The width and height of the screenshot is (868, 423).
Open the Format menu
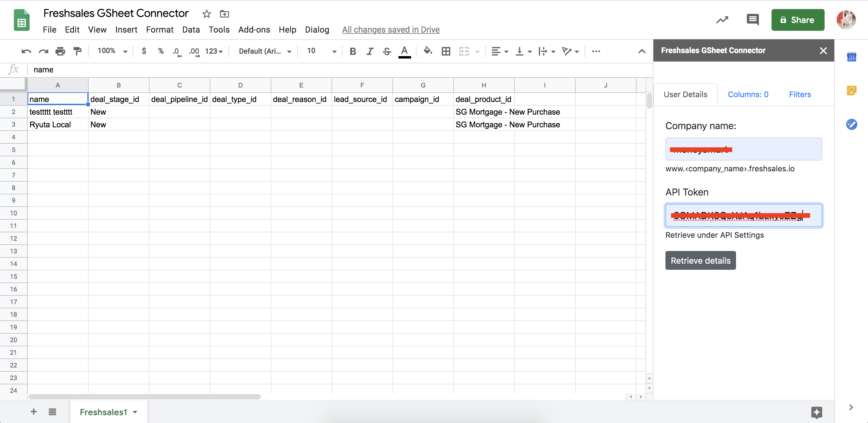click(x=160, y=30)
